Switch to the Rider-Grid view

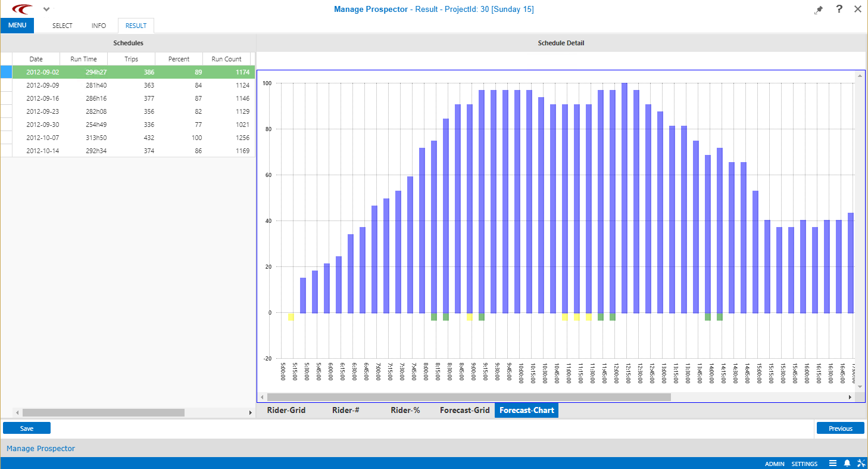point(286,410)
